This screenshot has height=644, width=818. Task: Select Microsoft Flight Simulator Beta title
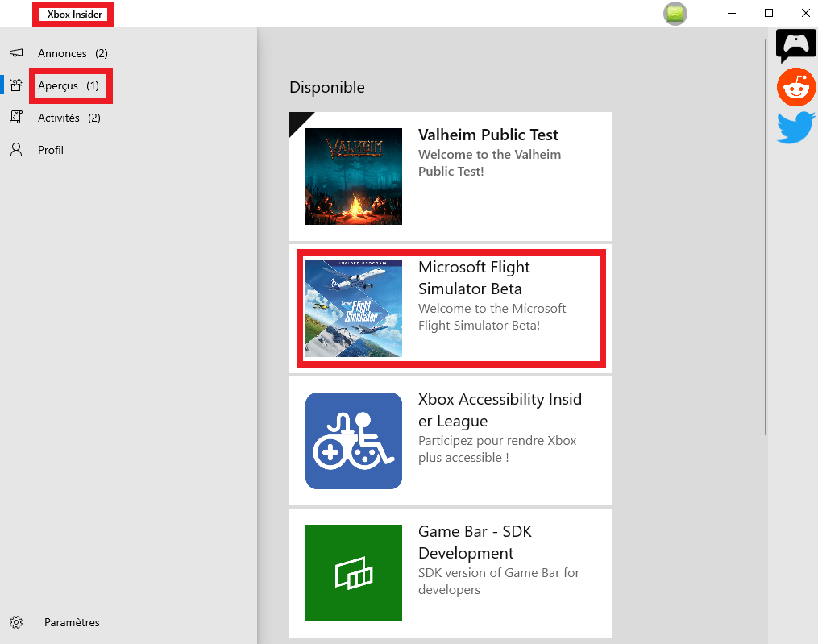(x=474, y=277)
